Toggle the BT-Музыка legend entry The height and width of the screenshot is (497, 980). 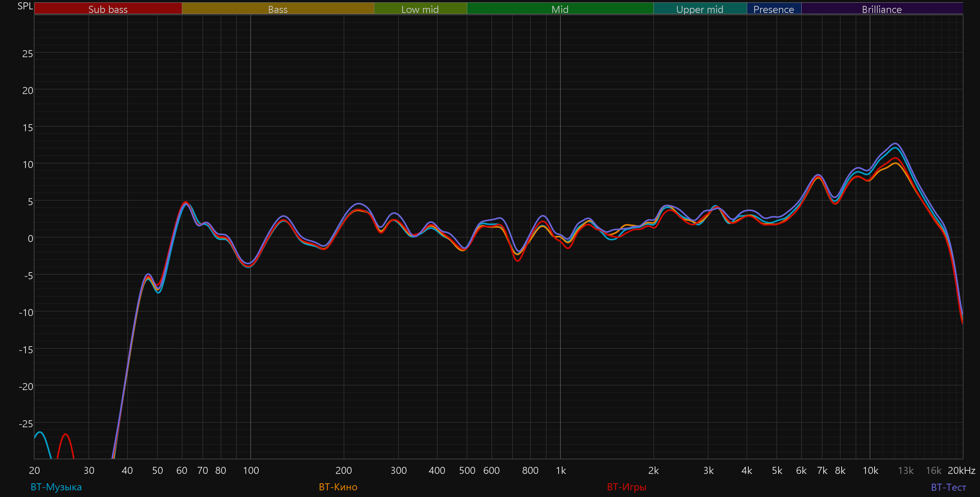56,487
